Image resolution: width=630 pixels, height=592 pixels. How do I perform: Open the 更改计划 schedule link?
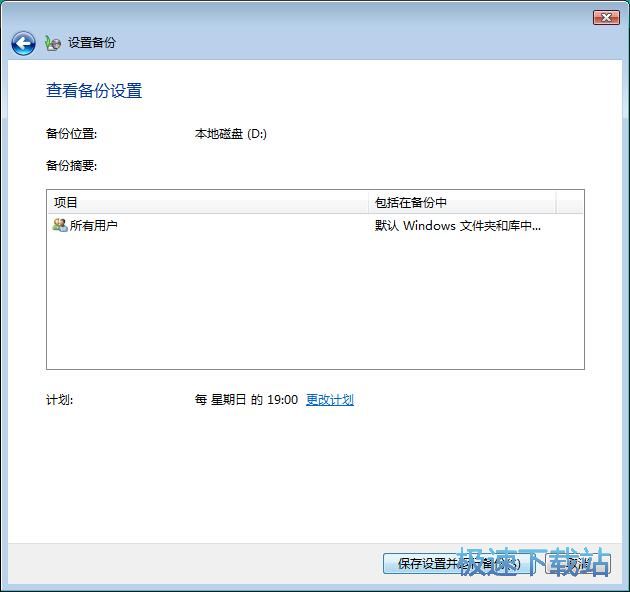[x=329, y=399]
